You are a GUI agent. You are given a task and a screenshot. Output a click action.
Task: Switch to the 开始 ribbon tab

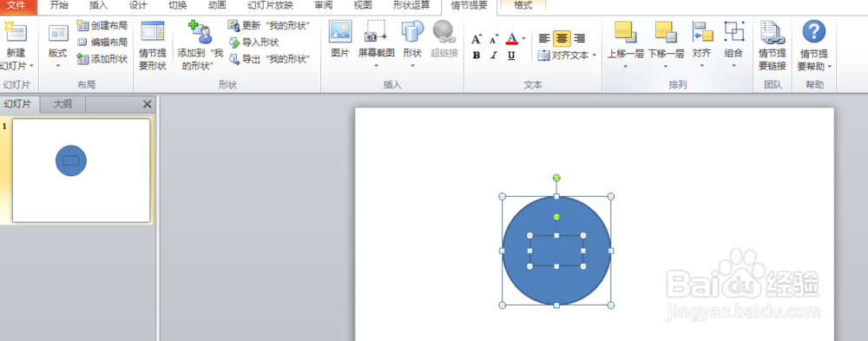[x=59, y=5]
